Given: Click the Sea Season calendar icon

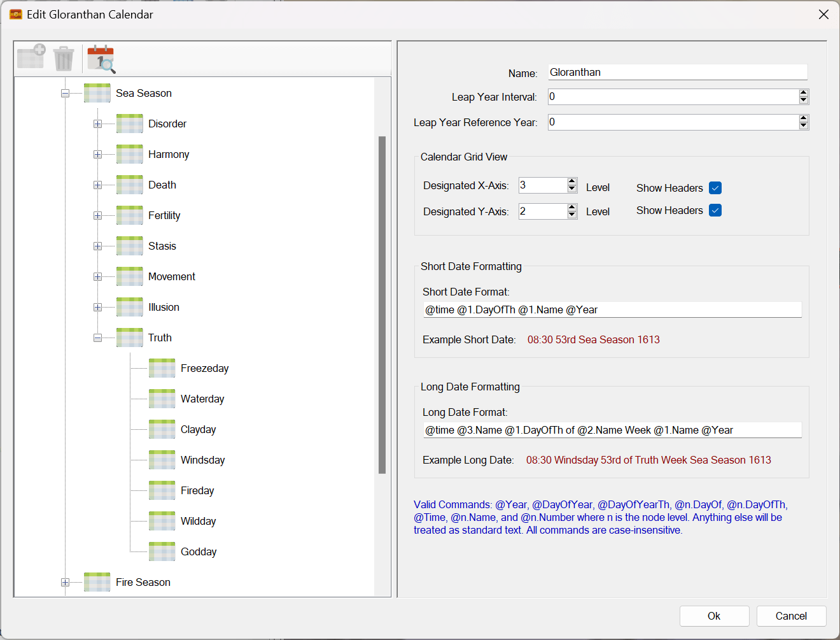Looking at the screenshot, I should 97,93.
